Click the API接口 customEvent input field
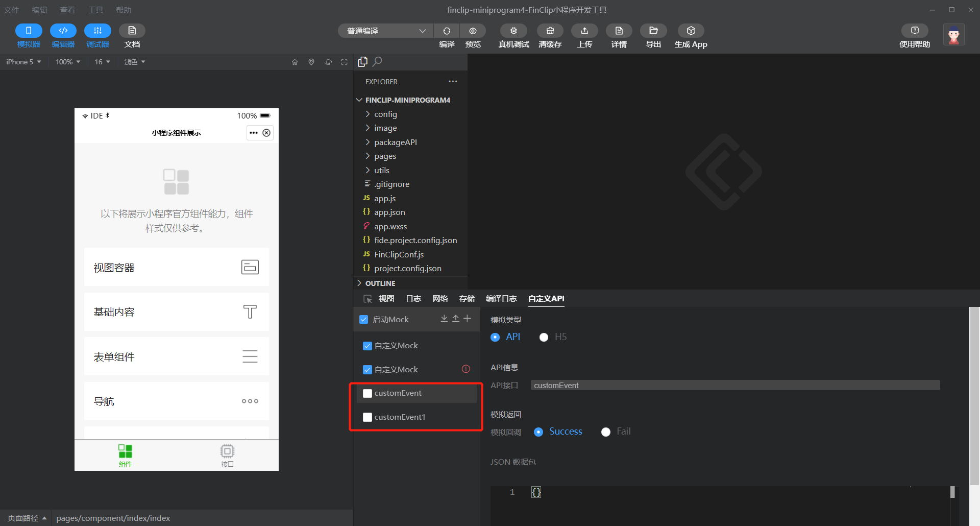 [735, 385]
